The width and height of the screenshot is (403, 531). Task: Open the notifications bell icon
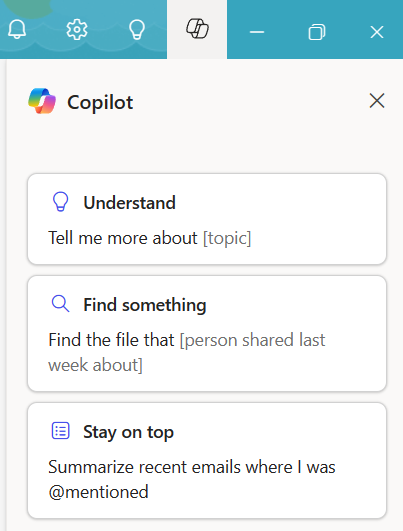(17, 29)
